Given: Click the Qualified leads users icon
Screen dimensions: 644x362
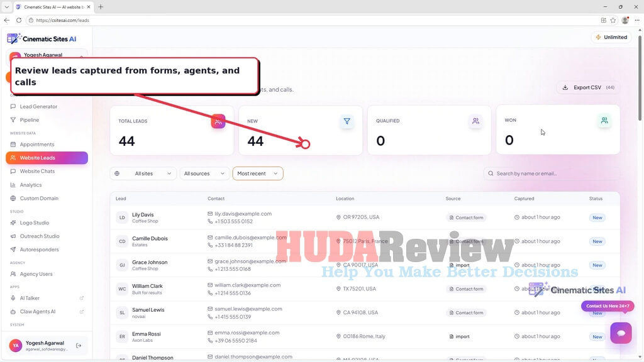Looking at the screenshot, I should (x=475, y=121).
